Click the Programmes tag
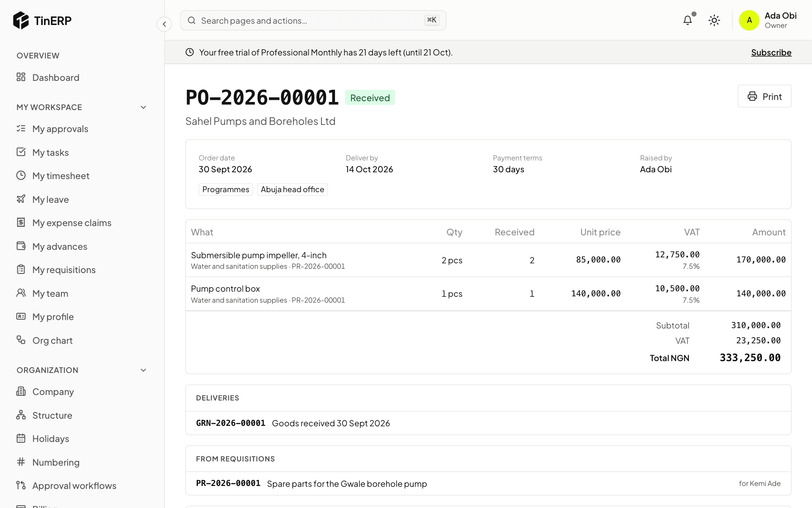Screen dimensions: 812x508 226,189
